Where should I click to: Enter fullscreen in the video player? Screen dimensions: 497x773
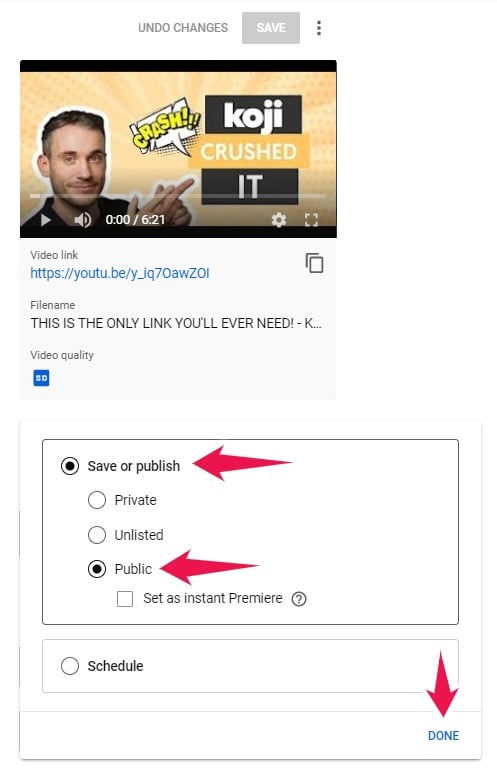point(311,220)
